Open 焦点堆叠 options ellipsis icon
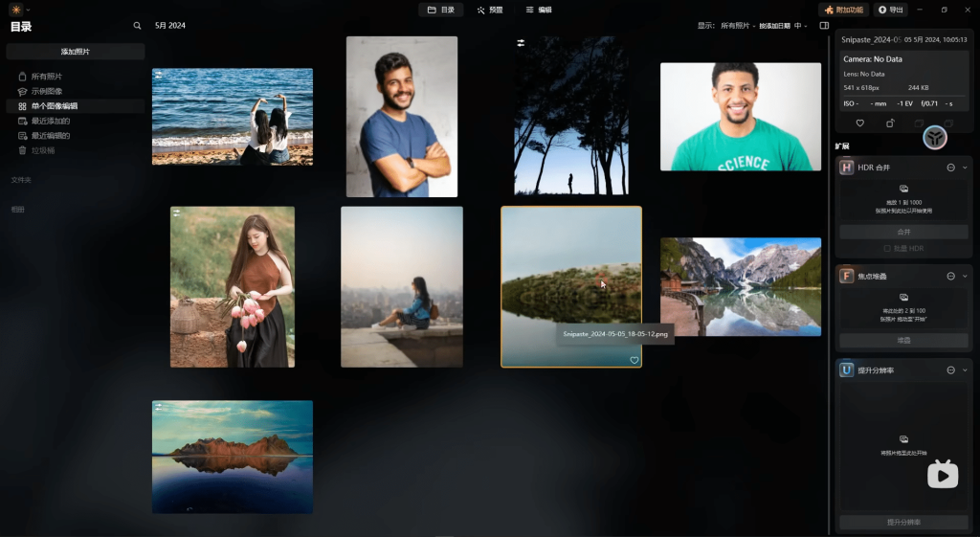The width and height of the screenshot is (980, 537). pos(950,276)
